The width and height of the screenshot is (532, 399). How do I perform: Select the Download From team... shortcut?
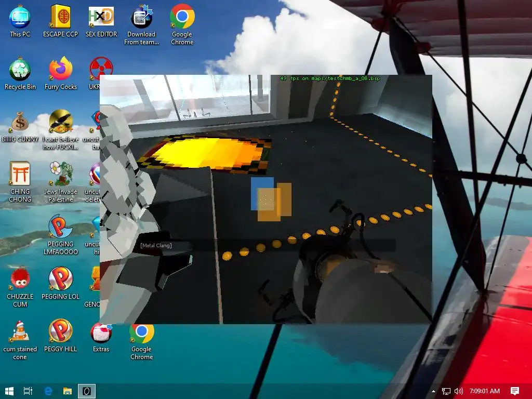141,25
